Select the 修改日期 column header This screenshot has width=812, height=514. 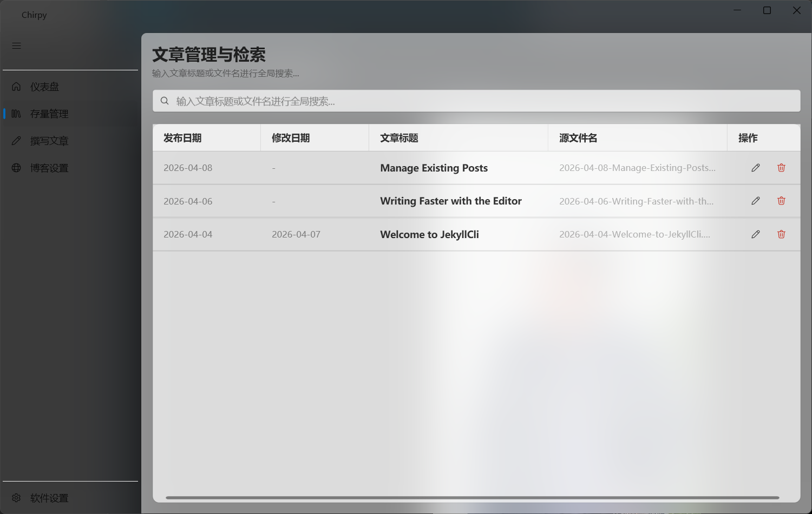pos(291,137)
